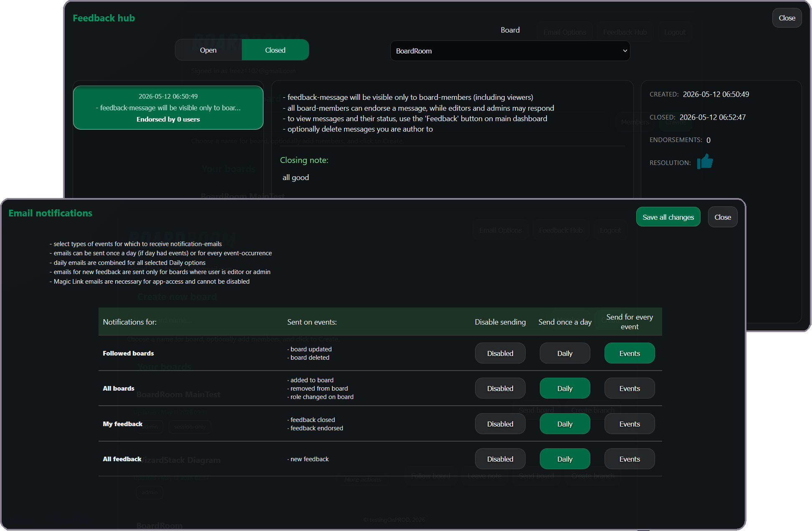Click the 'Board' label above the dropdown
Screen dimensions: 812x531
(x=510, y=30)
